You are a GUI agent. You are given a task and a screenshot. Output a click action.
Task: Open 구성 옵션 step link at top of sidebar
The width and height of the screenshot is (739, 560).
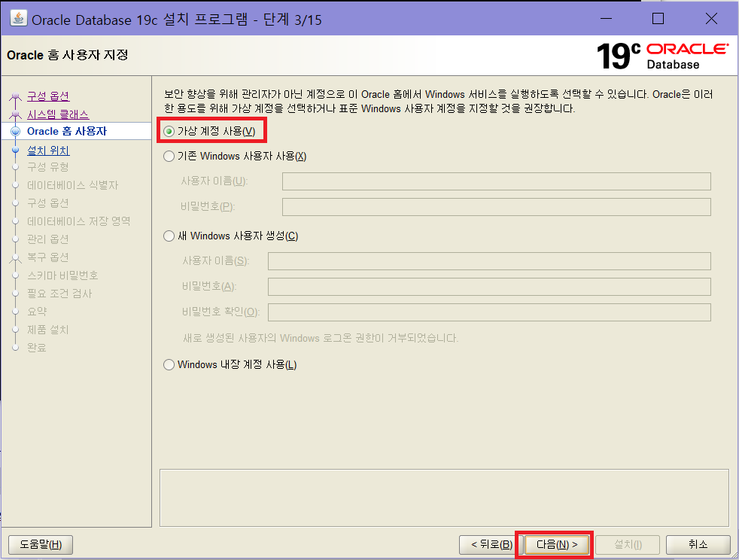click(48, 96)
